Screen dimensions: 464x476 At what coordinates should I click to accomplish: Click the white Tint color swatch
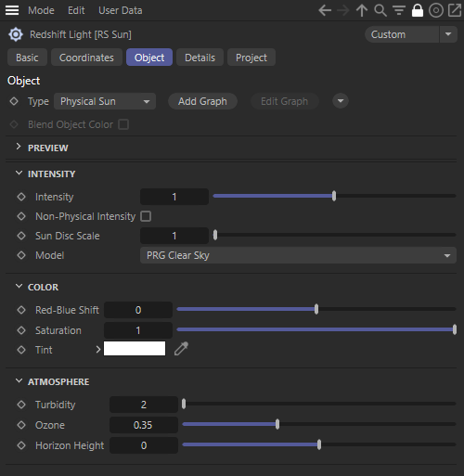pyautogui.click(x=135, y=349)
